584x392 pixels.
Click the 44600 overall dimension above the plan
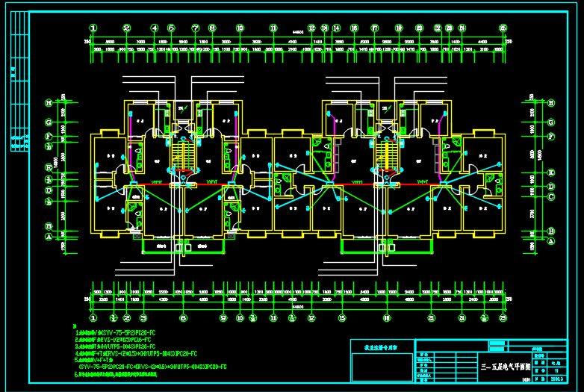[298, 32]
